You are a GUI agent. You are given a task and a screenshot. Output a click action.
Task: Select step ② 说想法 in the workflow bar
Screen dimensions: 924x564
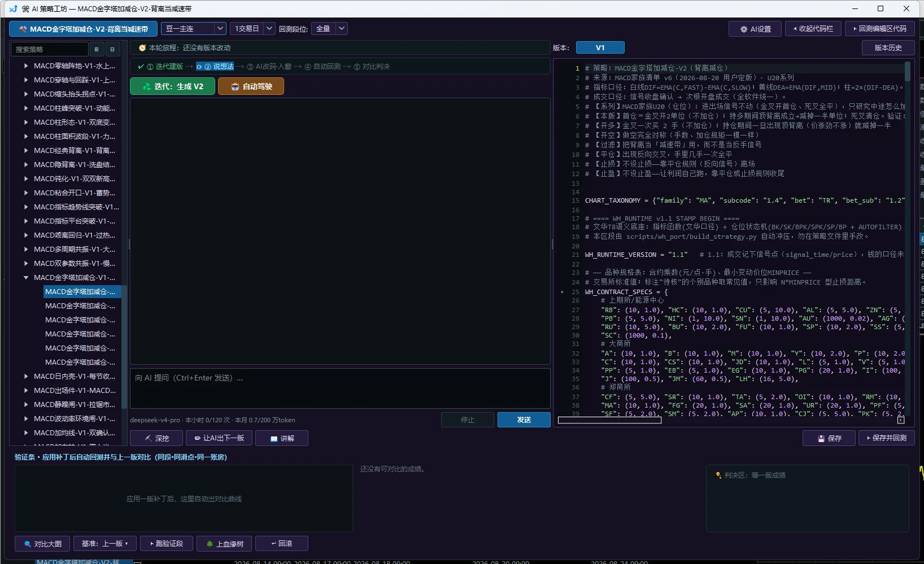215,67
